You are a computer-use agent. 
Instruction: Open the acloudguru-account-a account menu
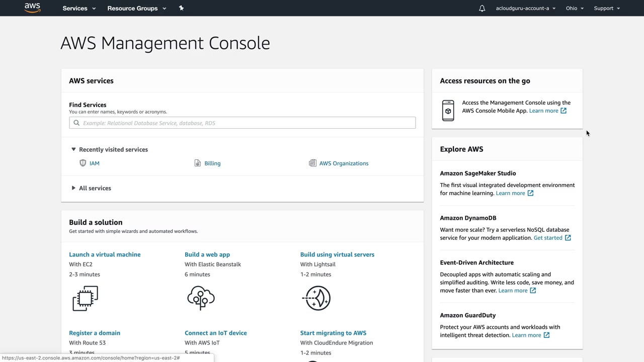525,8
